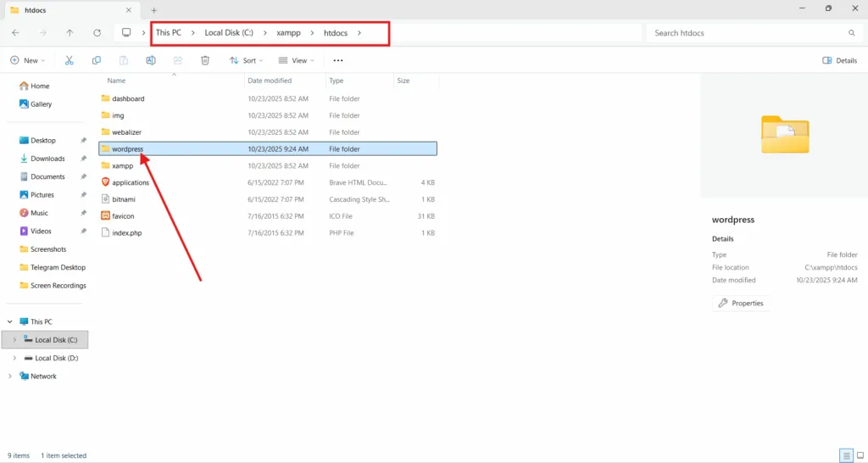Screen dimensions: 868x463
Task: Switch to details list view icon in status bar
Action: 847,456
